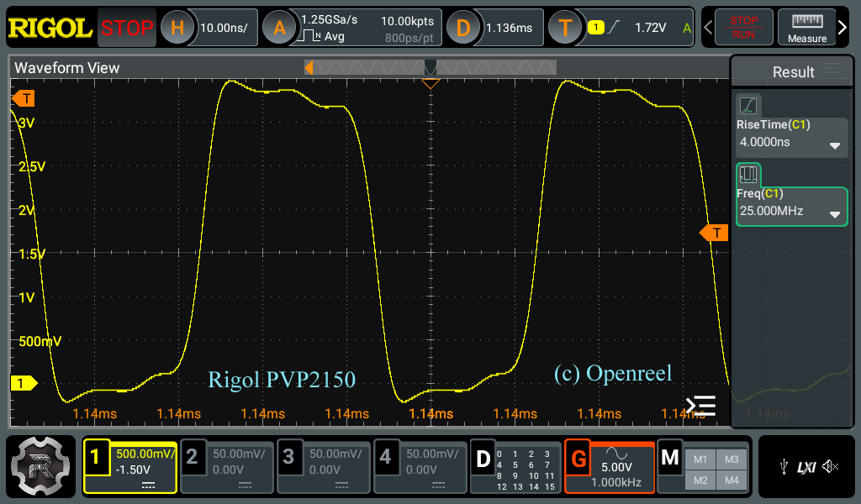Open the Rigol gear function navigation icon
The height and width of the screenshot is (504, 861).
(40, 467)
